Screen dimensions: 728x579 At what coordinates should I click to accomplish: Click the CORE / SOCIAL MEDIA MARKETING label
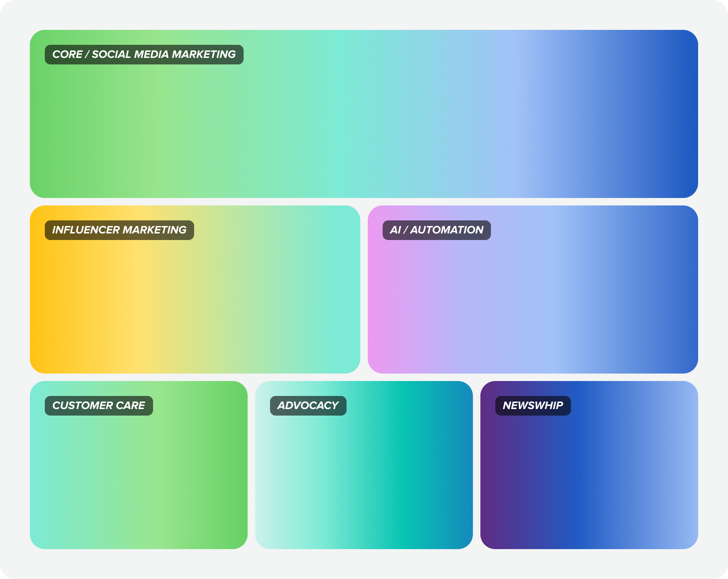click(143, 54)
